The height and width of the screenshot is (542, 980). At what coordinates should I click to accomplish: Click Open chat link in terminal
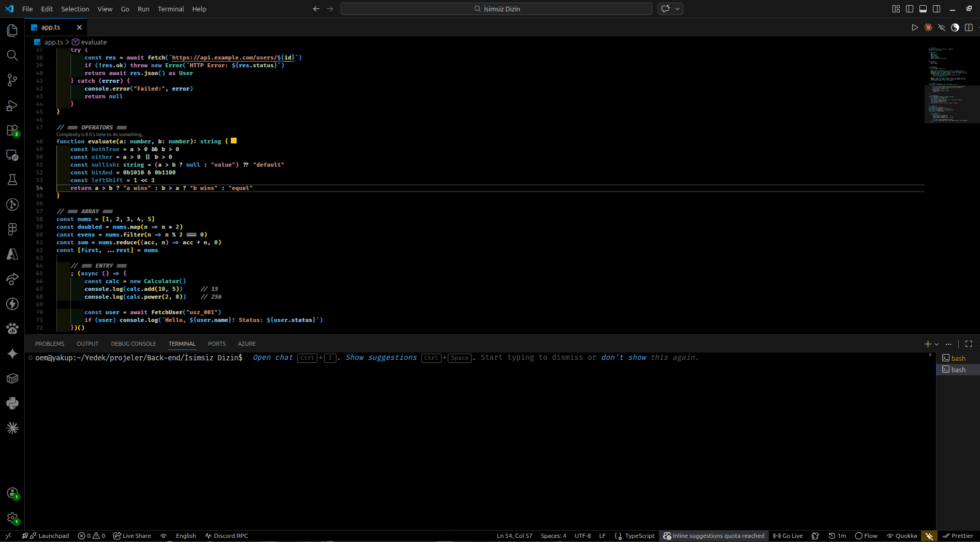(273, 358)
